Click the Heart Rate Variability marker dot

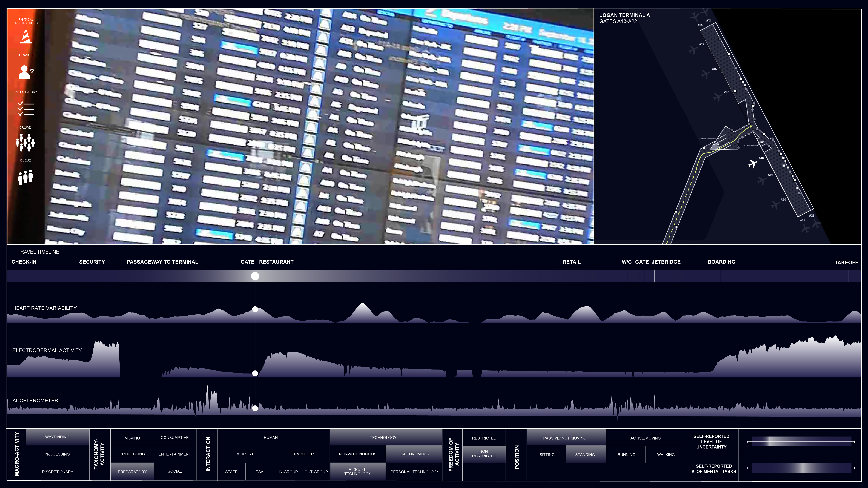pyautogui.click(x=255, y=309)
